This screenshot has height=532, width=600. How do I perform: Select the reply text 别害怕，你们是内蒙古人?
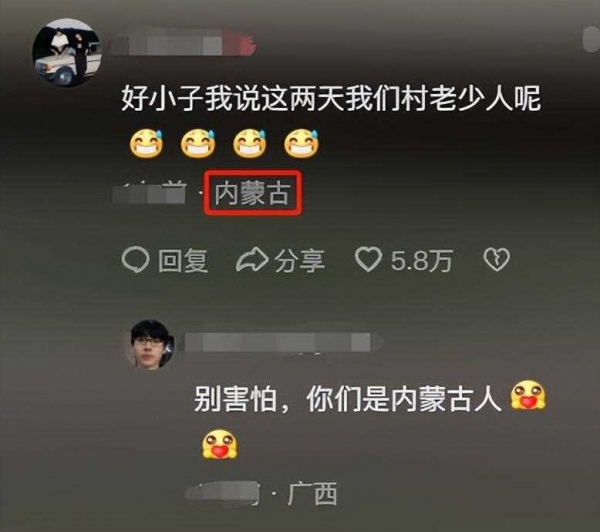point(347,399)
